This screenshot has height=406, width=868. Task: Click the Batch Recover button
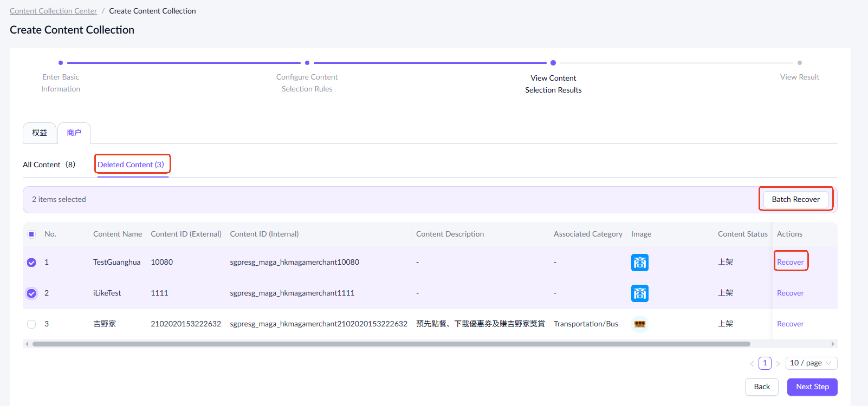click(795, 199)
